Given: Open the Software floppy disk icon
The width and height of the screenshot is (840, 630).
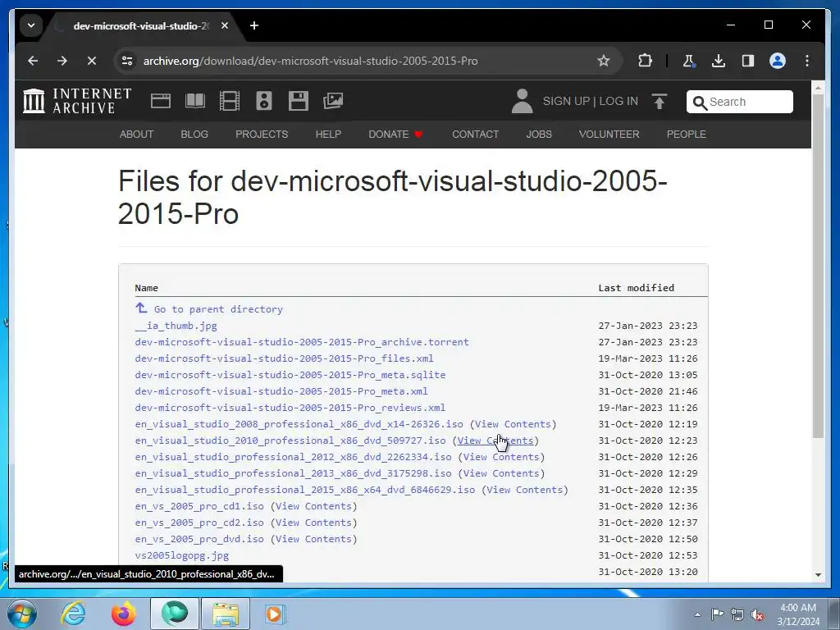Looking at the screenshot, I should click(x=299, y=101).
